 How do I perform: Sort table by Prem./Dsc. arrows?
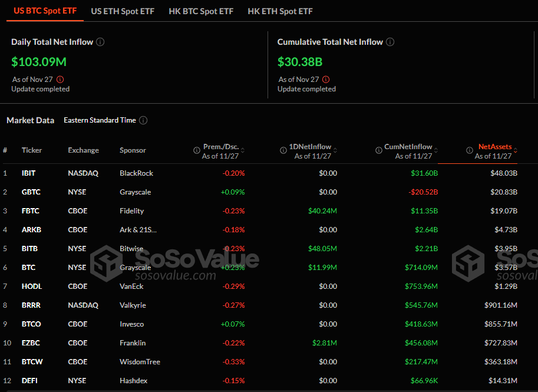point(243,150)
